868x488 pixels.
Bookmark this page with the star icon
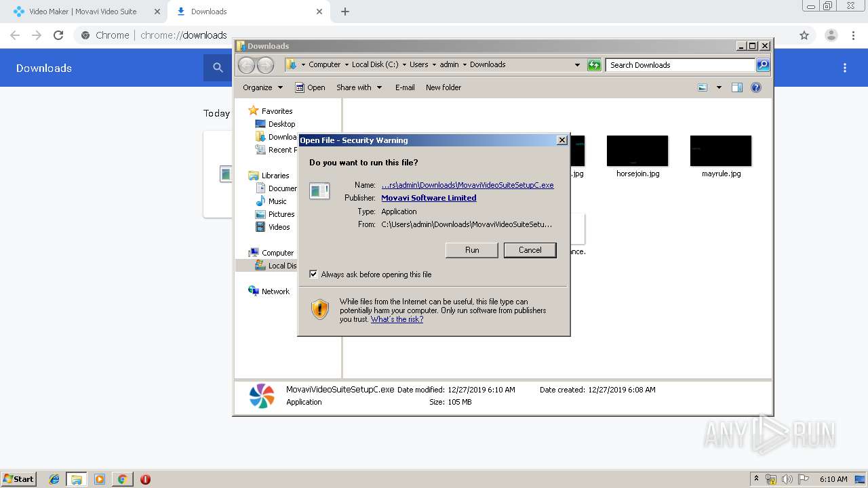coord(804,35)
